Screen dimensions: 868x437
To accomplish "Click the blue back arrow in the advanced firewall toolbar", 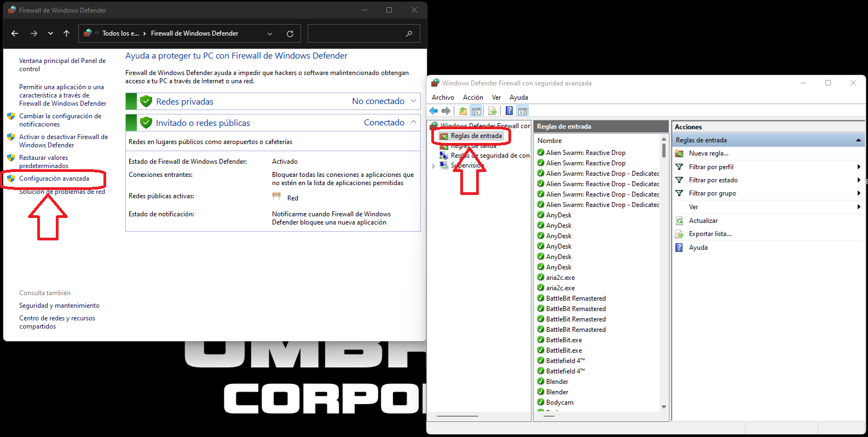I will pyautogui.click(x=434, y=111).
